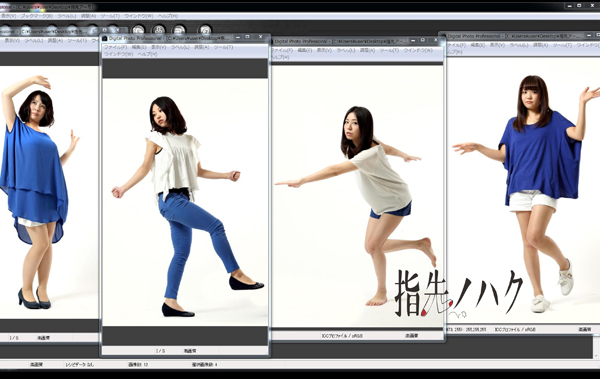Image resolution: width=600 pixels, height=379 pixels.
Task: Open ヘルプ(H) menu in the main back window
Action: click(168, 16)
